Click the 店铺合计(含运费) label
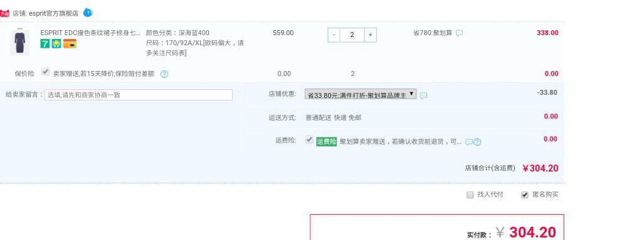The image size is (644, 240). click(490, 168)
